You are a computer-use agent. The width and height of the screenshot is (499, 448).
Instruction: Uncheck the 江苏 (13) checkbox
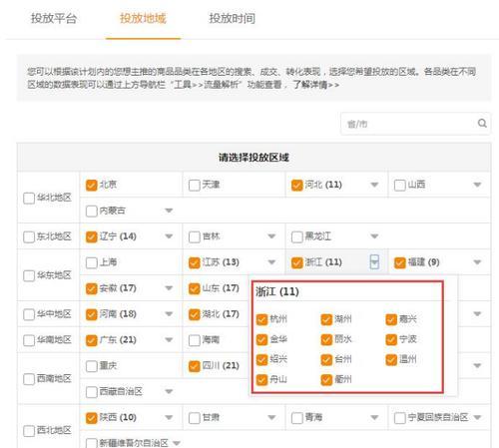(194, 262)
